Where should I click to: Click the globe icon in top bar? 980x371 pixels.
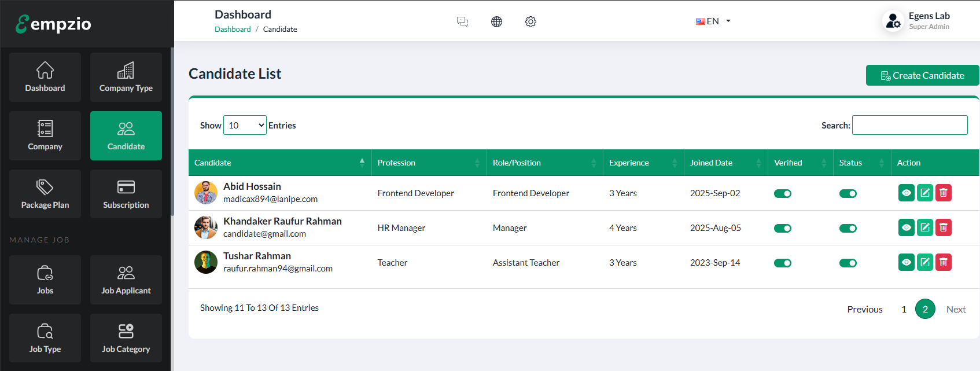click(496, 21)
